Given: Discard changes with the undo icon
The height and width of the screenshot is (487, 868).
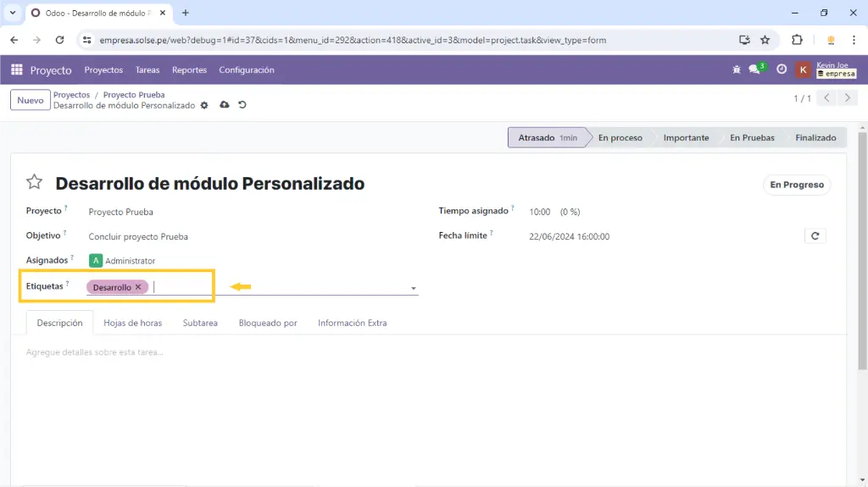Looking at the screenshot, I should pyautogui.click(x=242, y=105).
